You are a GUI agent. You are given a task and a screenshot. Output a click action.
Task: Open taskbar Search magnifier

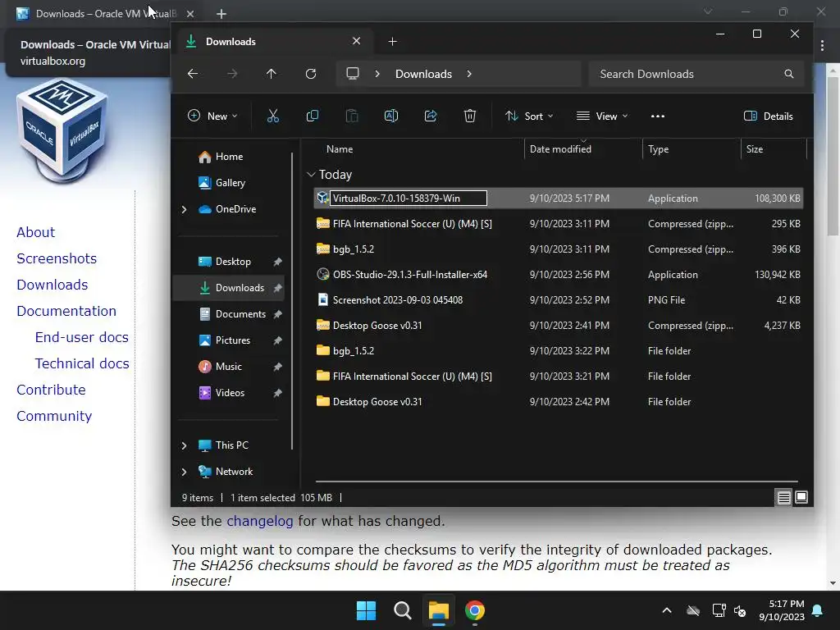(x=402, y=610)
